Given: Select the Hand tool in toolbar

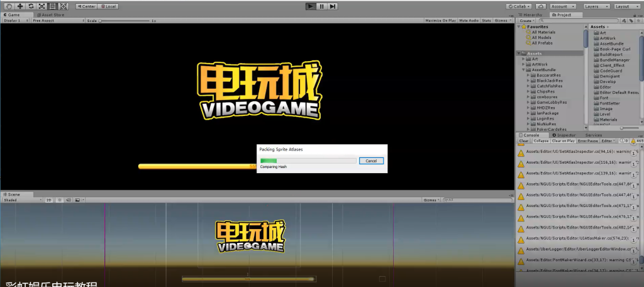Looking at the screenshot, I should 9,6.
